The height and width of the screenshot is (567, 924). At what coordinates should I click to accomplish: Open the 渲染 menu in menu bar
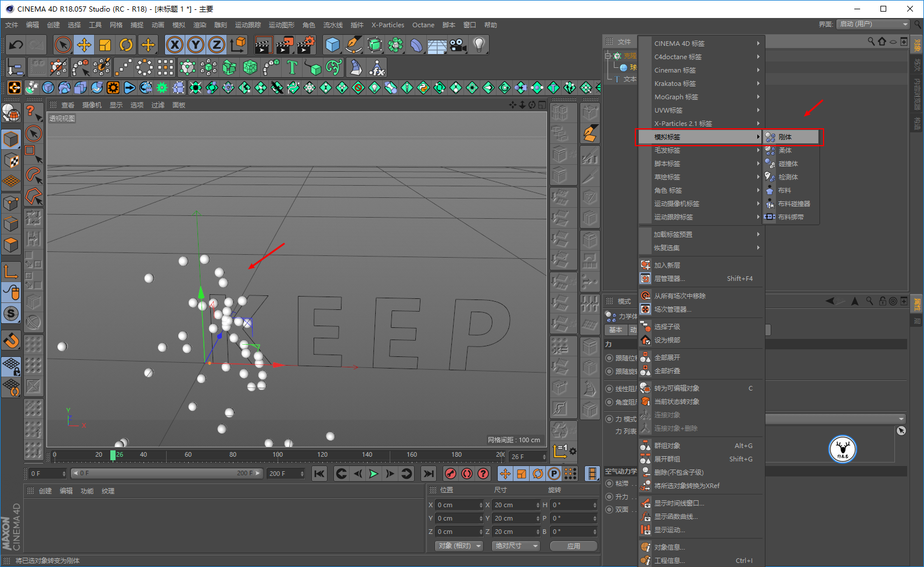click(199, 25)
